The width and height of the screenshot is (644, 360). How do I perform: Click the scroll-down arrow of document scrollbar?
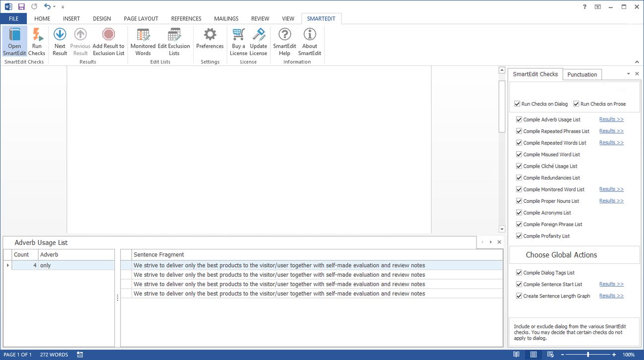[502, 229]
